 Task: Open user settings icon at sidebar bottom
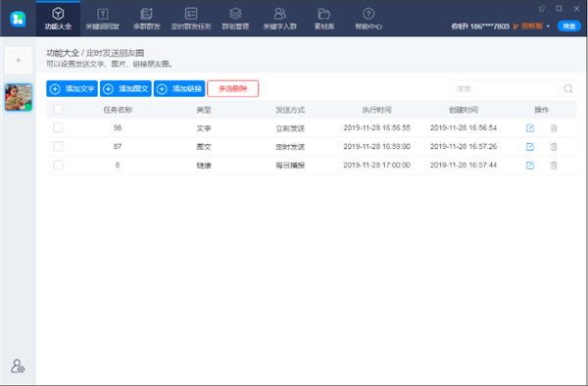pyautogui.click(x=18, y=366)
